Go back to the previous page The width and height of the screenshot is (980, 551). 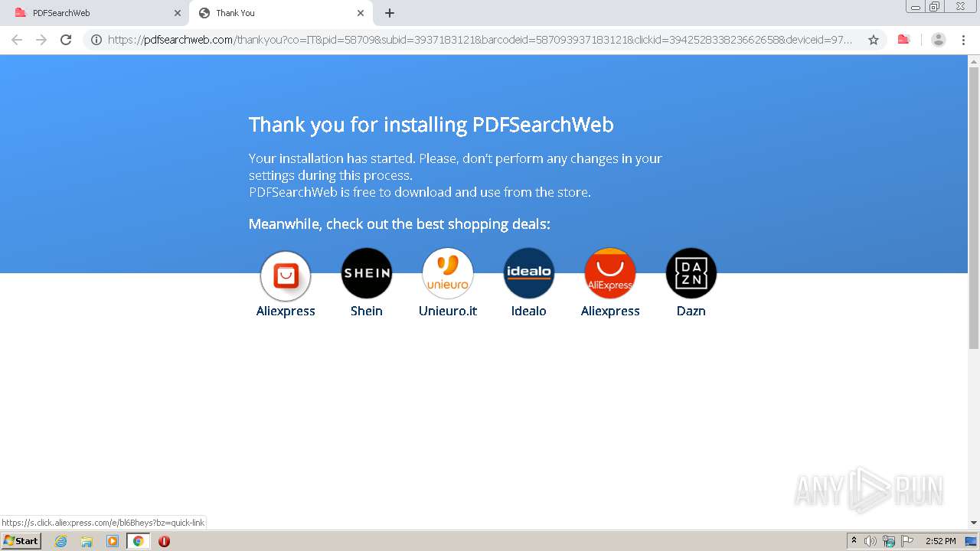pyautogui.click(x=17, y=40)
